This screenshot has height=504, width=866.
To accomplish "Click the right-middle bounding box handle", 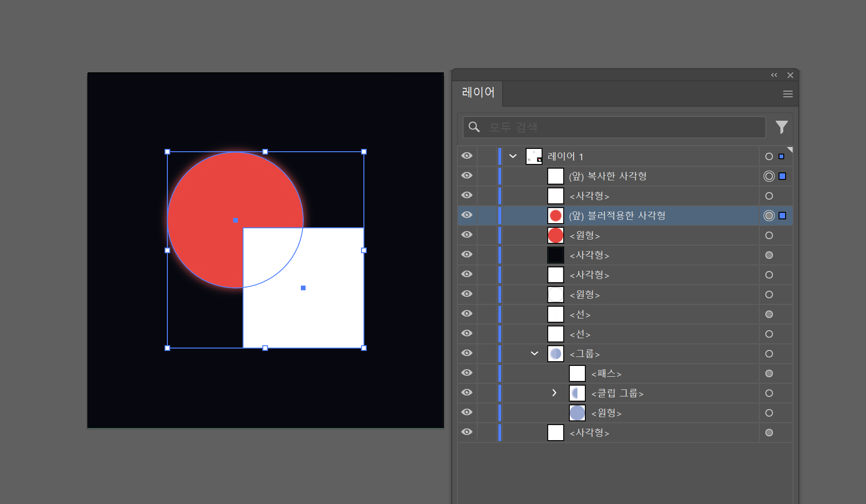I will pos(364,250).
